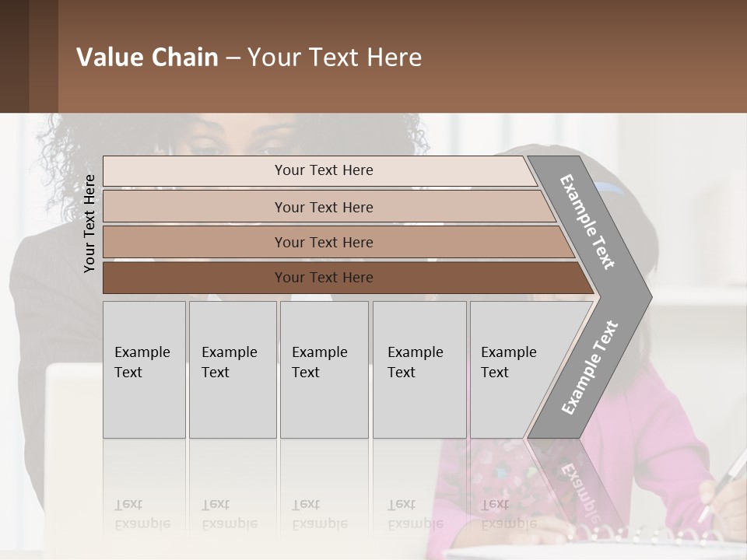Select the vertical 'Your Text Here' label

click(x=89, y=223)
